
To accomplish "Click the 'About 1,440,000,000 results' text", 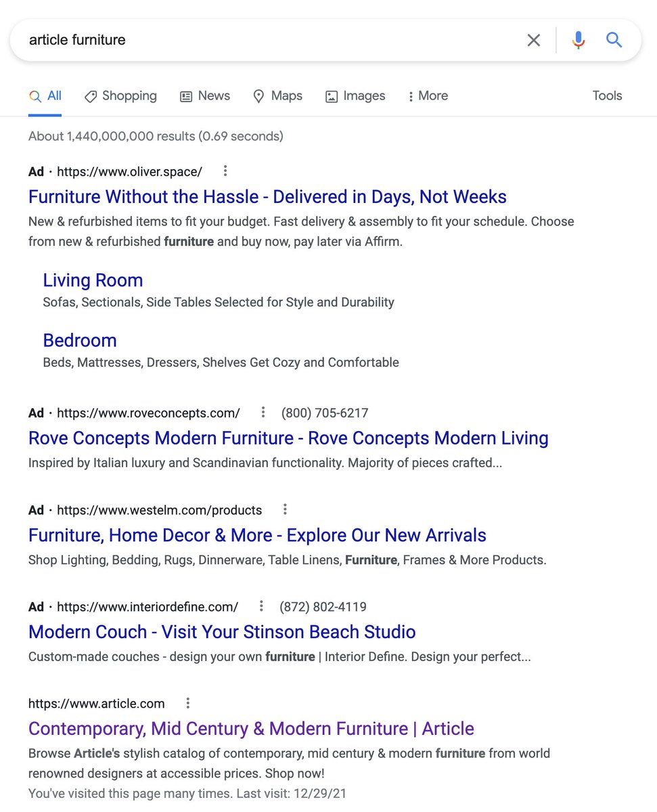I will [x=156, y=136].
